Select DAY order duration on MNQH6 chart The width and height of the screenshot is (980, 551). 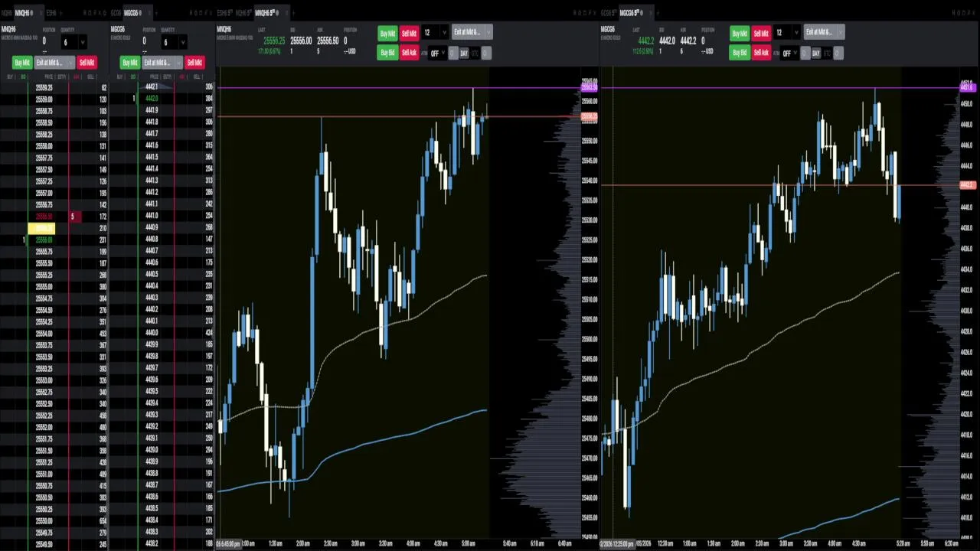click(x=464, y=53)
